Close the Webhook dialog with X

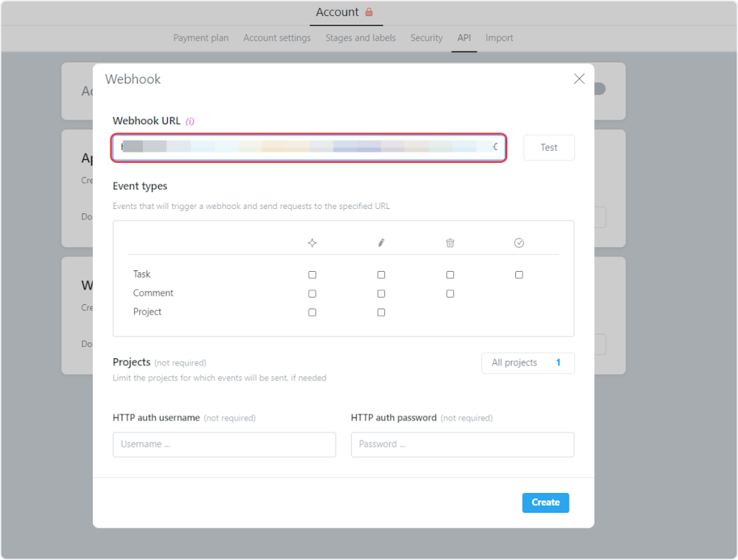click(x=579, y=79)
